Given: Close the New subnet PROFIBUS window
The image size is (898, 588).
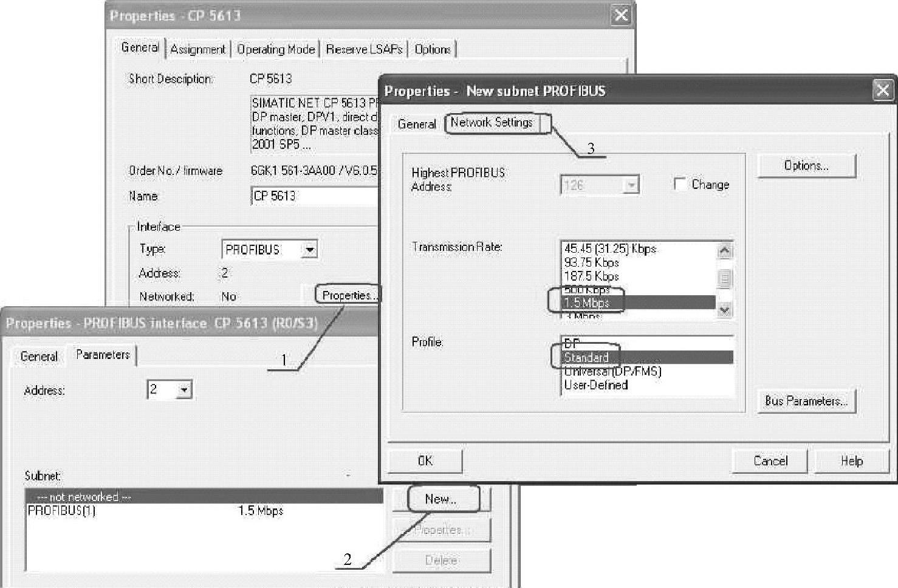Looking at the screenshot, I should point(883,91).
